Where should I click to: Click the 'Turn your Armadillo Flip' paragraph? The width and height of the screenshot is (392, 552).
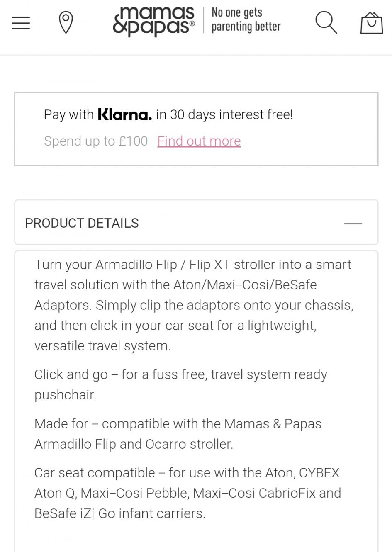(x=193, y=305)
